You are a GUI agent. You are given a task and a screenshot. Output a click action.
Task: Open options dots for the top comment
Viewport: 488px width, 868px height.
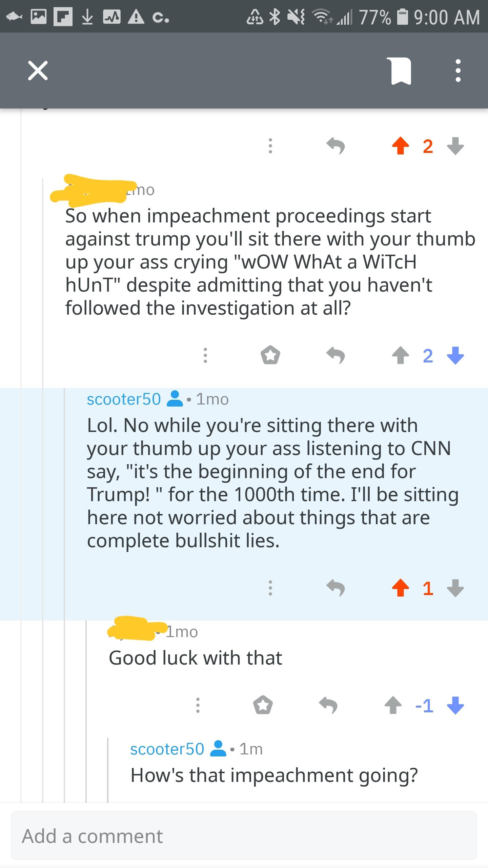click(270, 146)
